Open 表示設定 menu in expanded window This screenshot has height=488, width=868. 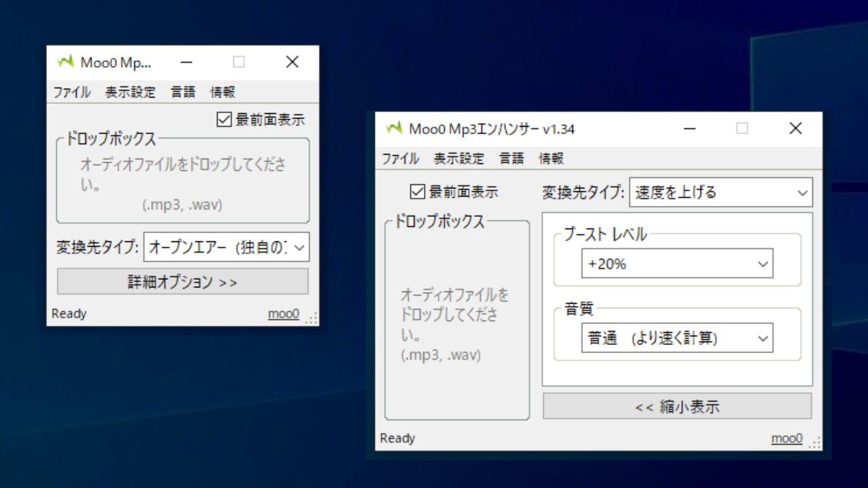coord(459,159)
